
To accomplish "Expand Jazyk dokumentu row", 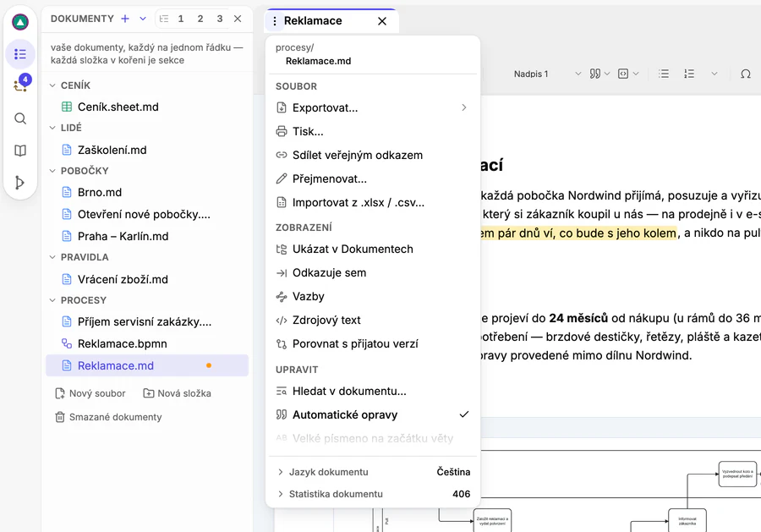I will click(373, 472).
